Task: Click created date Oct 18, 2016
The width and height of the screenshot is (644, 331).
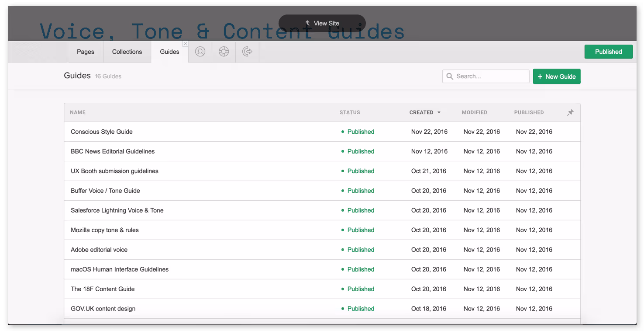Action: point(429,309)
